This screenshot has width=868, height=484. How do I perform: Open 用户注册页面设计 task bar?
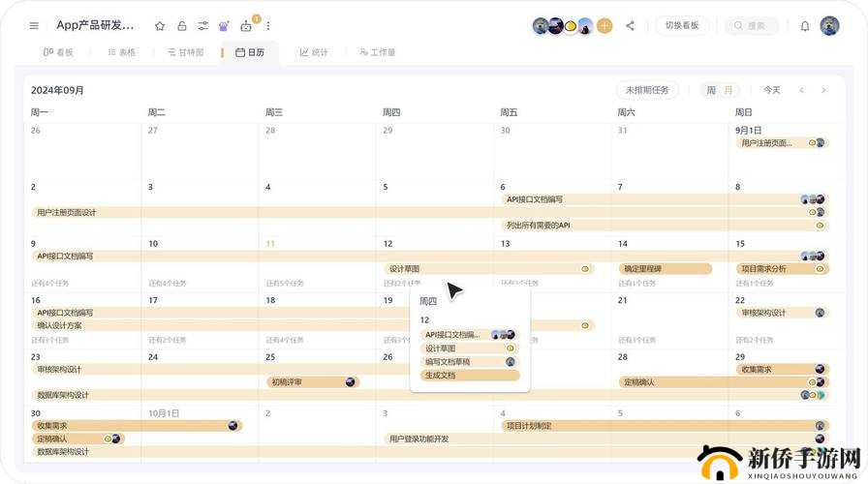click(429, 212)
